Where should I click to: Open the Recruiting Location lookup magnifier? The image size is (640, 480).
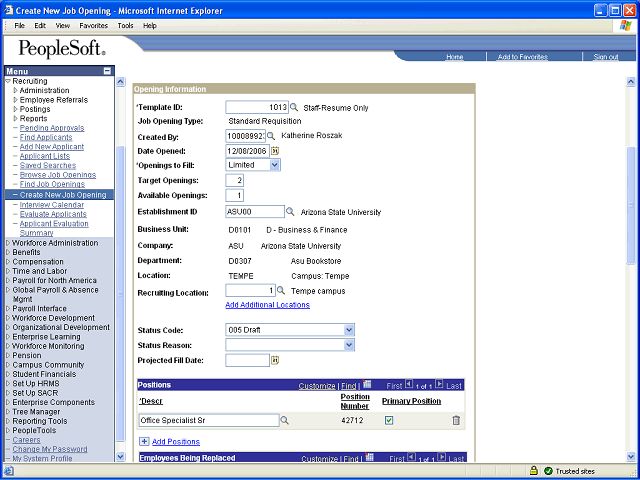click(281, 291)
